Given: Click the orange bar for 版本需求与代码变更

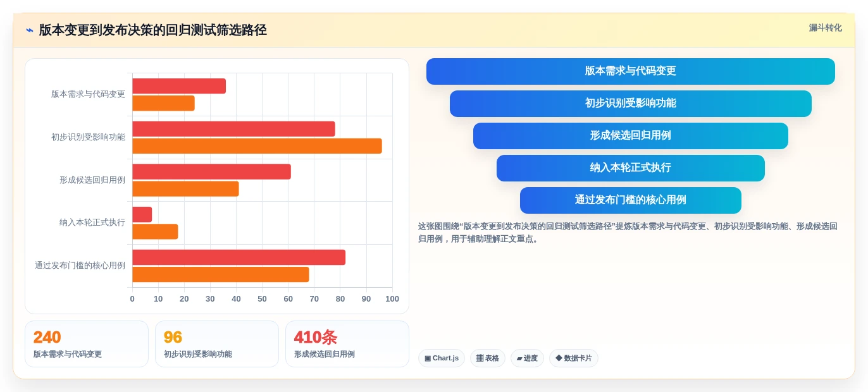Looking at the screenshot, I should (x=163, y=103).
